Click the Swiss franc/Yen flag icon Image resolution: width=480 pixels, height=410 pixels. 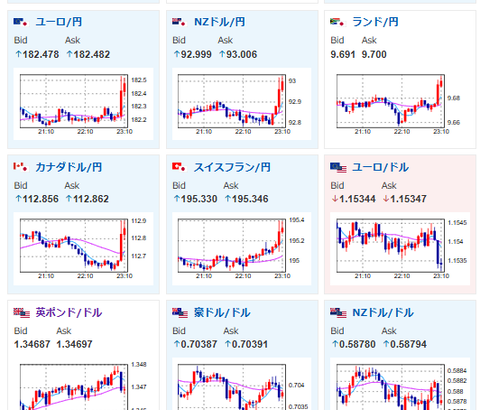[179, 167]
